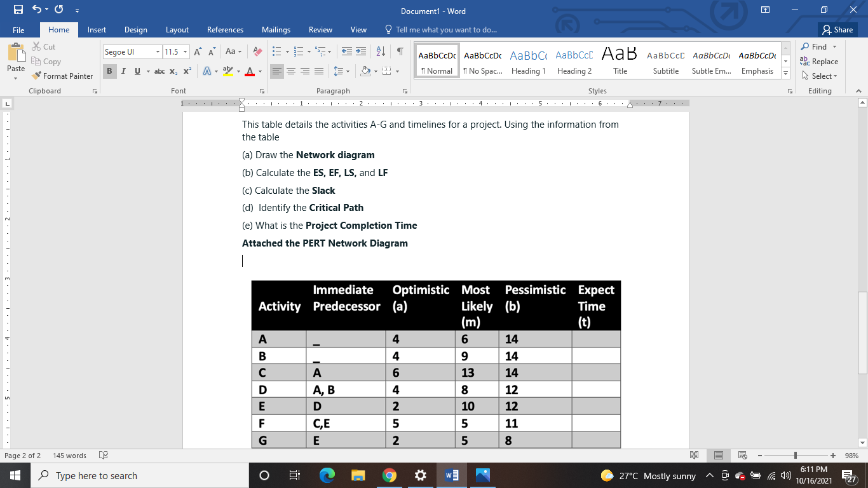Open the Shading paint bucket tool
The width and height of the screenshot is (868, 488).
[365, 71]
